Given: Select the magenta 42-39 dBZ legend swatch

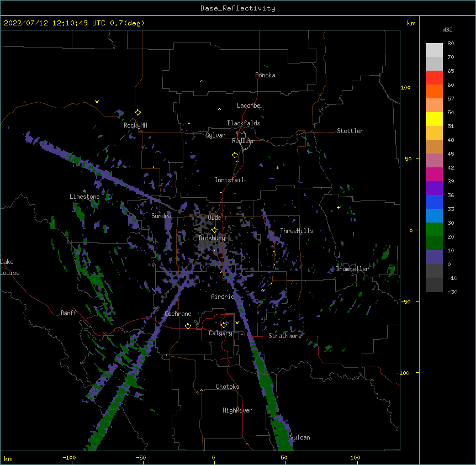Looking at the screenshot, I should click(x=434, y=174).
